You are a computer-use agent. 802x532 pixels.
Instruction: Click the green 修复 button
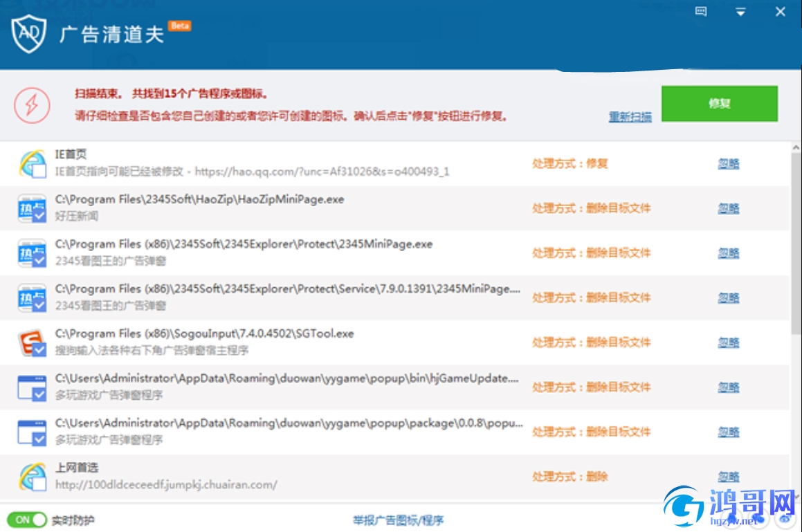click(719, 103)
